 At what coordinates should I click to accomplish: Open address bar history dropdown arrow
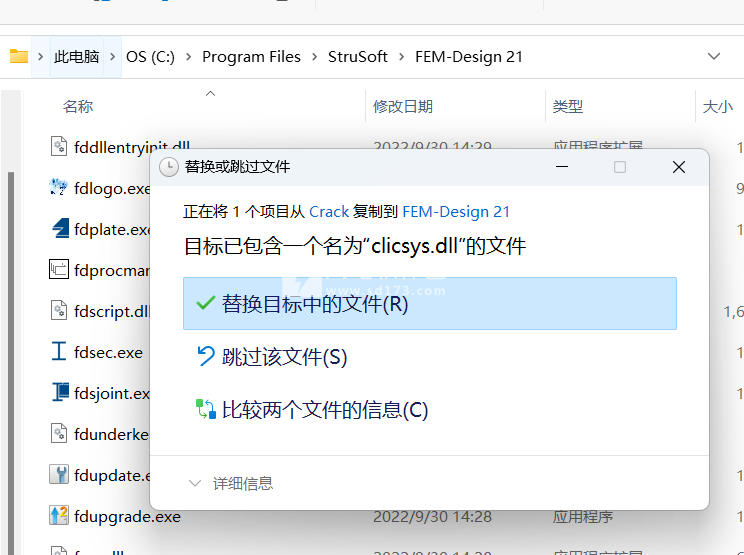tap(714, 56)
